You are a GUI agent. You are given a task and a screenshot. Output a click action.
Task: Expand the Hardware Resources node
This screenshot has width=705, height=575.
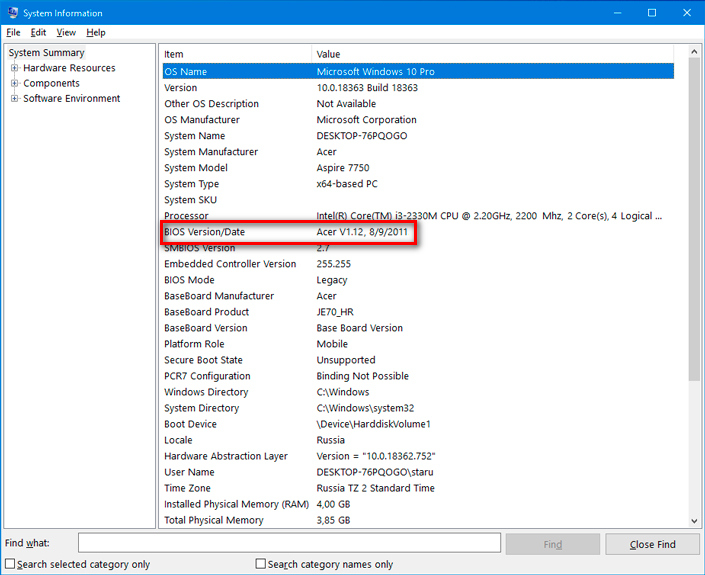[14, 68]
